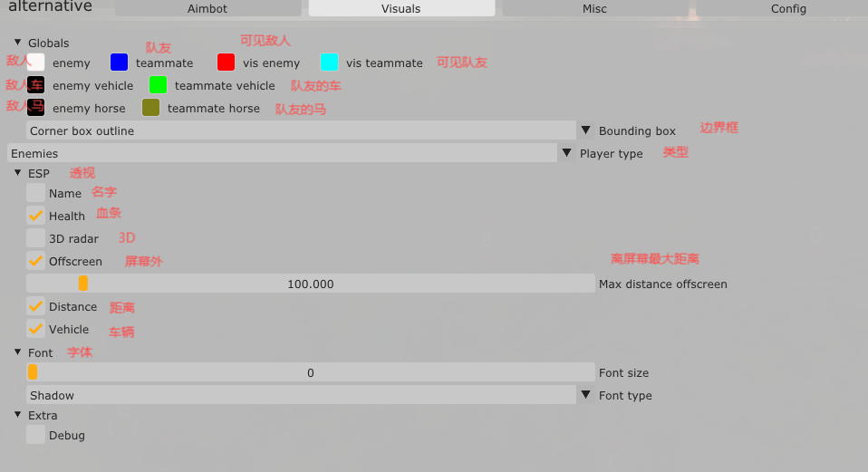Open the olive teammate horse color swatch

pyautogui.click(x=150, y=108)
